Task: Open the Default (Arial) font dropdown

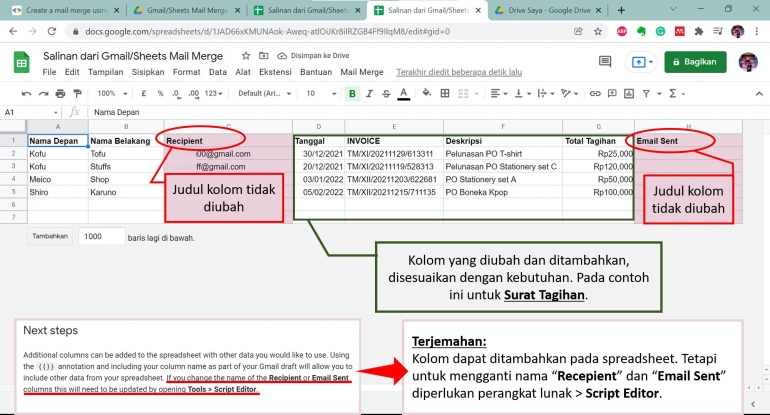Action: click(265, 93)
